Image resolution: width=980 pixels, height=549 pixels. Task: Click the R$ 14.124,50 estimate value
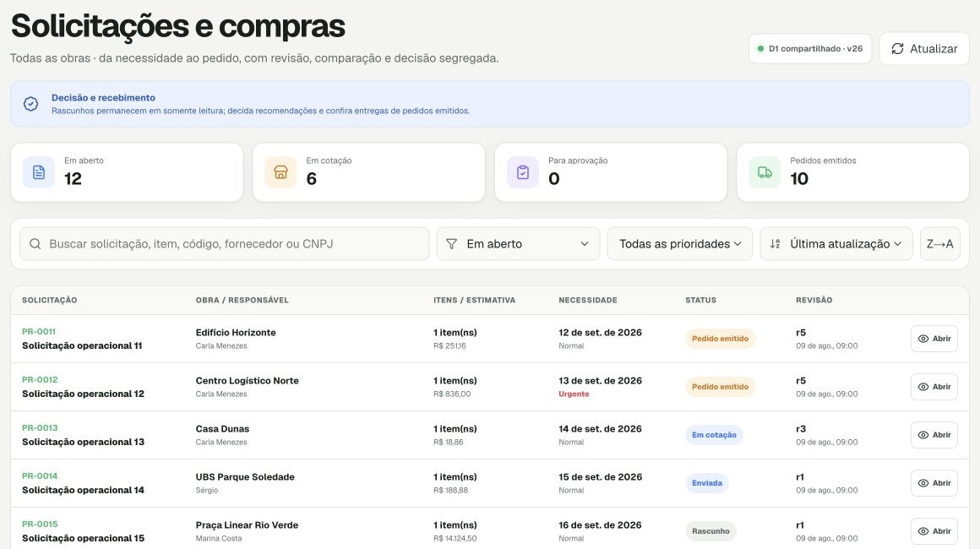click(x=455, y=538)
